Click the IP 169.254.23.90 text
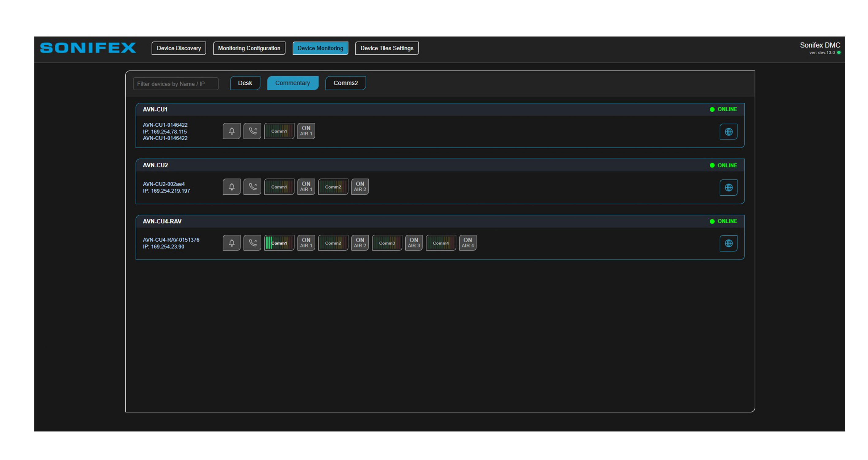The width and height of the screenshot is (868, 460). coord(163,247)
